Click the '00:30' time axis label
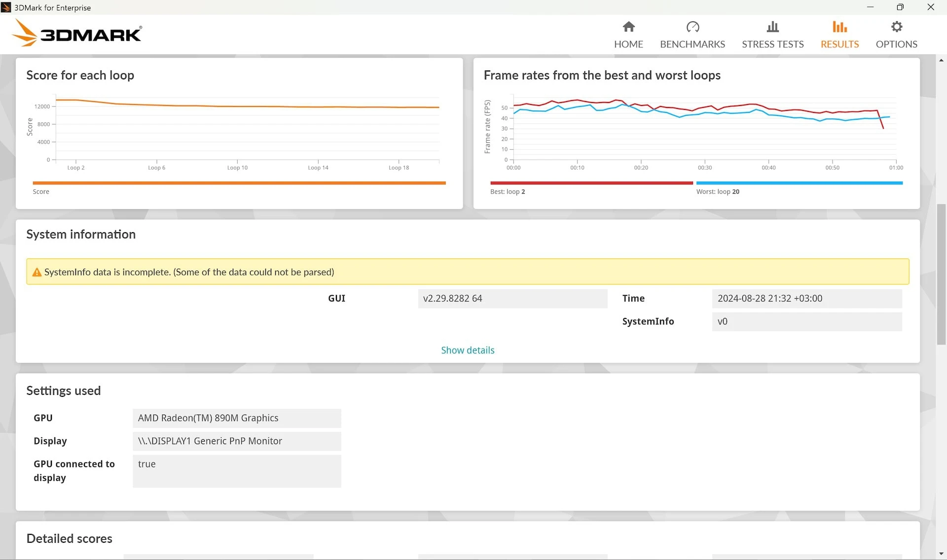This screenshot has height=560, width=947. (705, 168)
